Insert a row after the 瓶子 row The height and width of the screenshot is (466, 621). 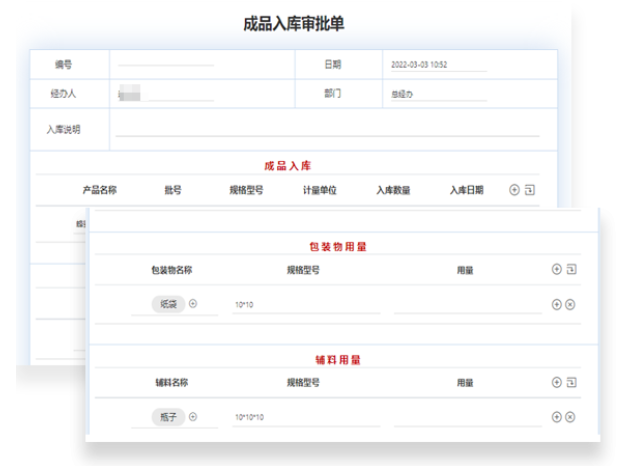tap(557, 417)
